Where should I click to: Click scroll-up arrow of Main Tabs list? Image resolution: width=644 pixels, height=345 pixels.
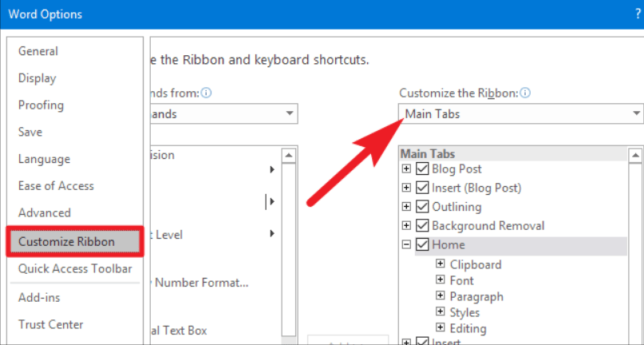pos(635,156)
